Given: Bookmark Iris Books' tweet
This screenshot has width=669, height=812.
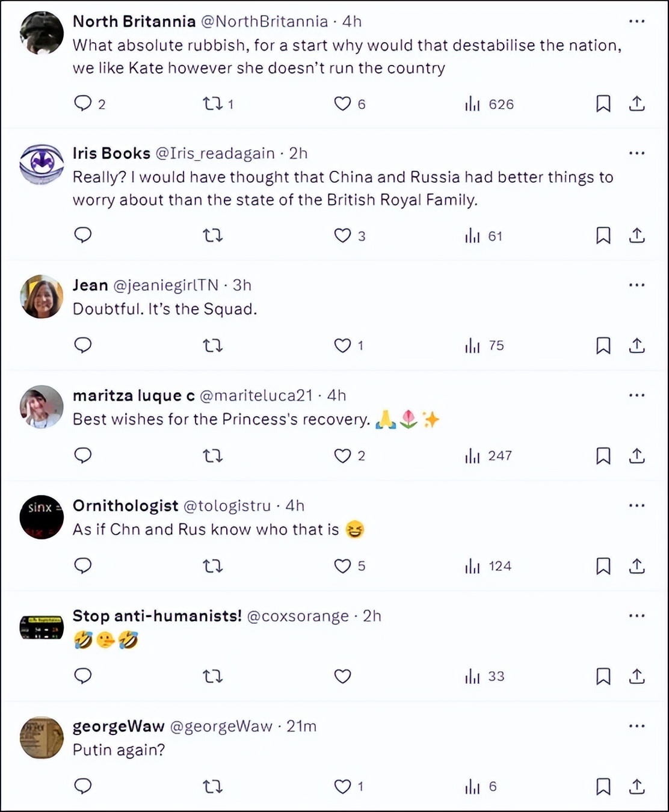Looking at the screenshot, I should pyautogui.click(x=603, y=236).
